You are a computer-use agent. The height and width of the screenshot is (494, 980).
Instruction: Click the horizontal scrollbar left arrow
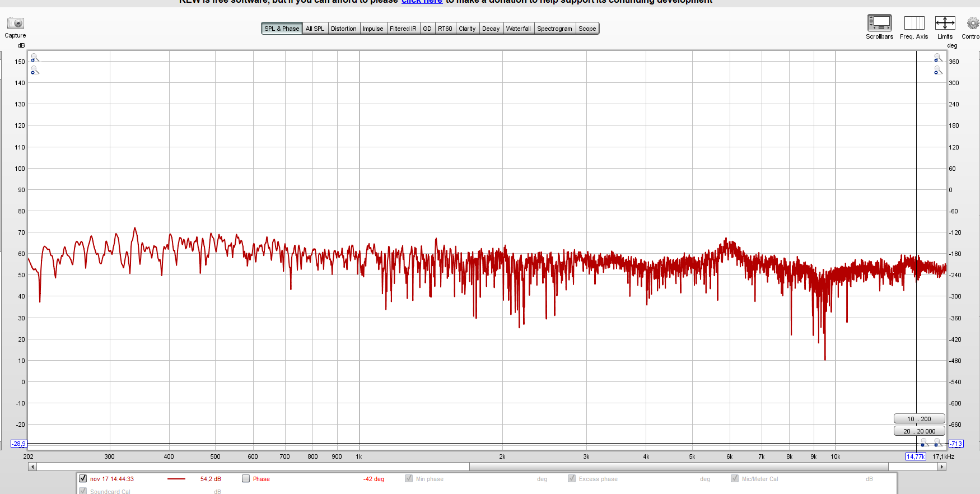coord(32,467)
